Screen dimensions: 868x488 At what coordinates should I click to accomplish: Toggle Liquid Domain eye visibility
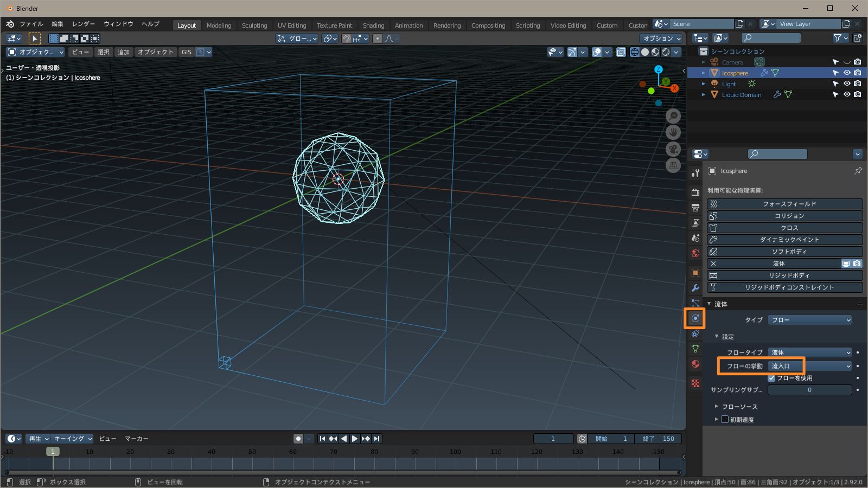[847, 94]
